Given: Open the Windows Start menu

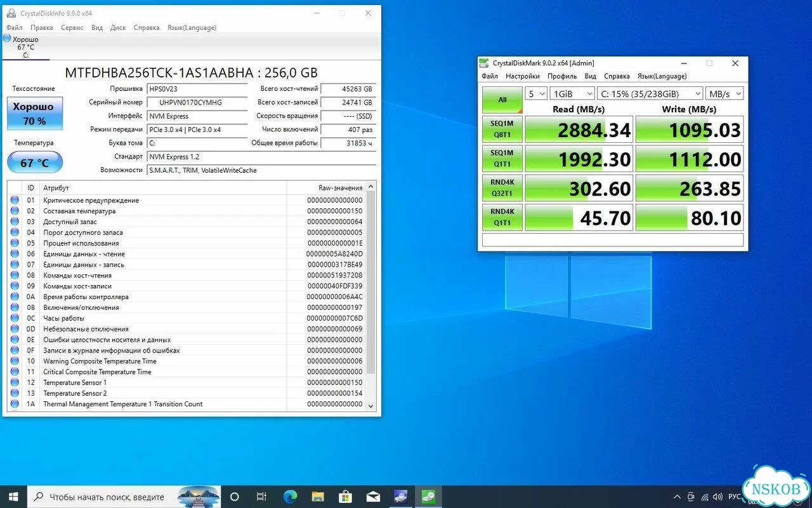Looking at the screenshot, I should point(14,497).
